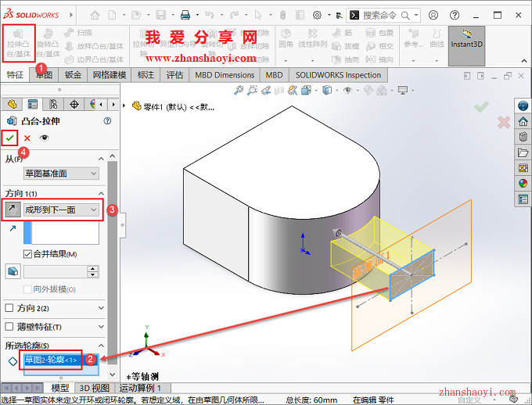Switch to the 3D 视图 bottom tab
Image resolution: width=532 pixels, height=405 pixels.
click(94, 388)
